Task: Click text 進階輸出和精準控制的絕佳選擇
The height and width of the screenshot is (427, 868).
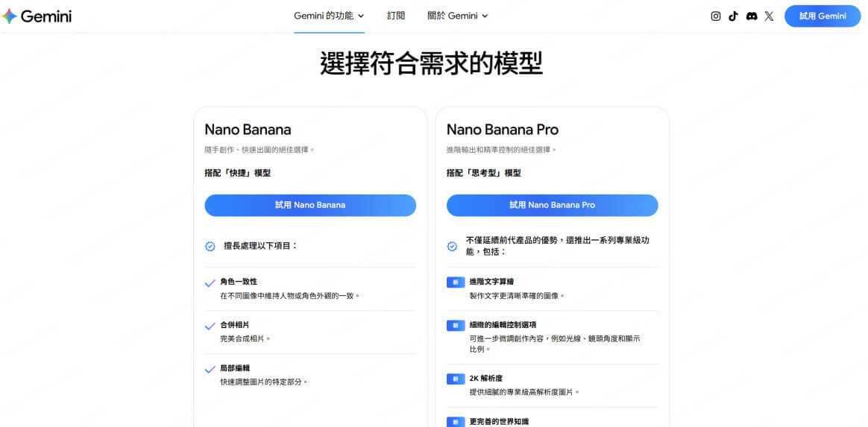Action: coord(502,150)
